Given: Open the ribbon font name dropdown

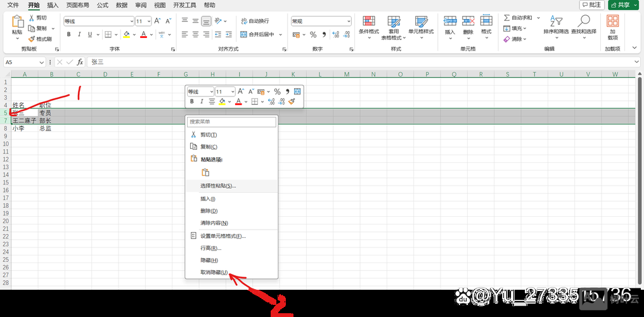Looking at the screenshot, I should 129,21.
